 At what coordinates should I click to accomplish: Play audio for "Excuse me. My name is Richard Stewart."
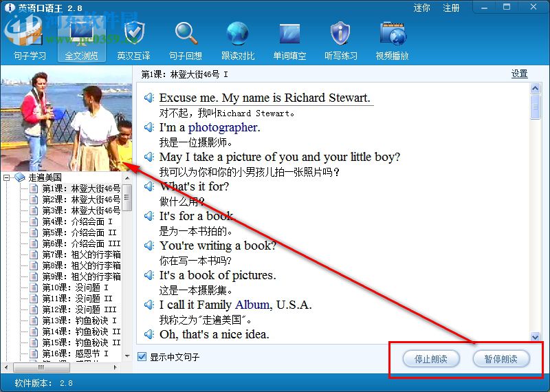tap(149, 98)
